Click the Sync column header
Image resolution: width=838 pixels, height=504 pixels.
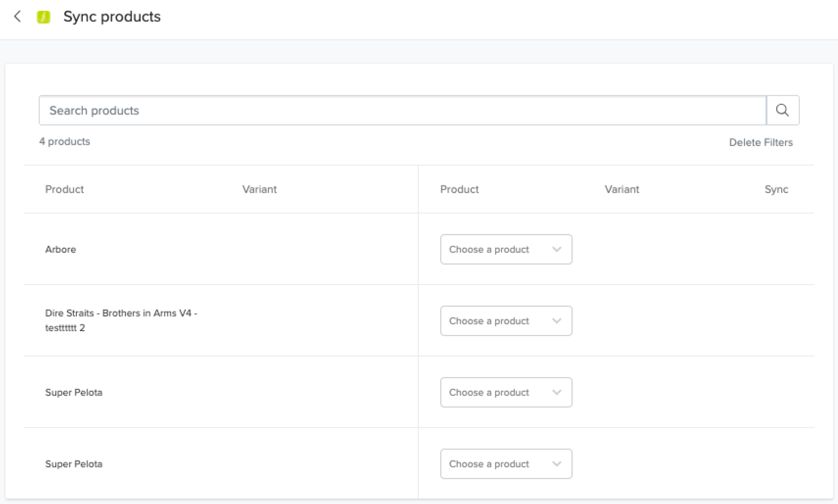[x=776, y=190]
